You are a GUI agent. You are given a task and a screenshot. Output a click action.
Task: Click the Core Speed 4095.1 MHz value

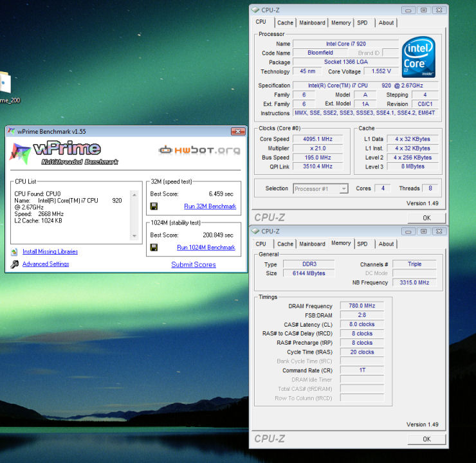[318, 139]
